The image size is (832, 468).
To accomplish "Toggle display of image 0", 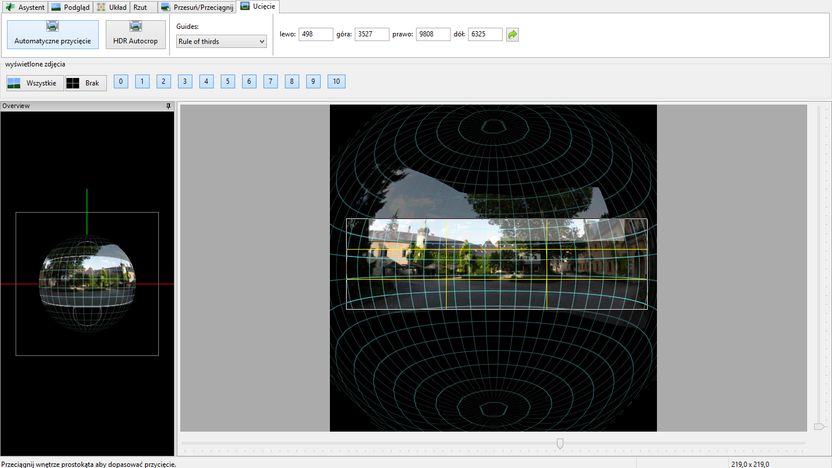I will pos(121,81).
